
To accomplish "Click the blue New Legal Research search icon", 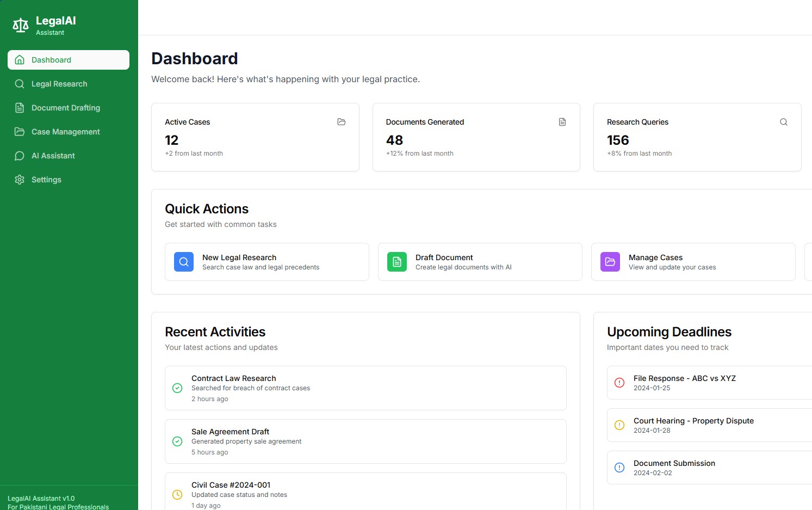I will pos(184,262).
